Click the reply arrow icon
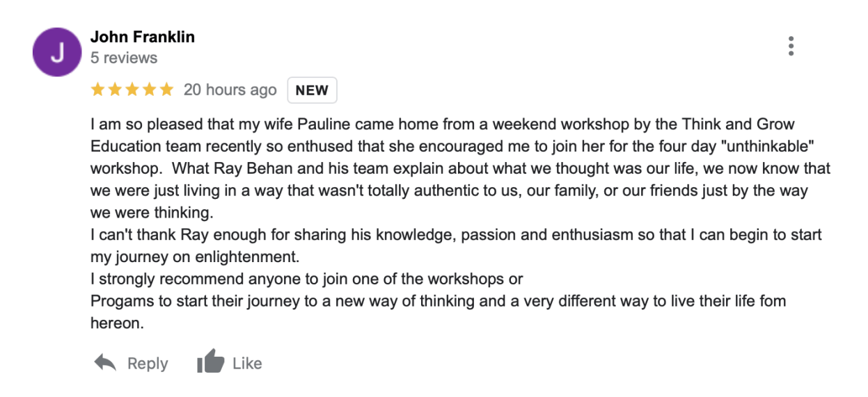 pyautogui.click(x=105, y=362)
